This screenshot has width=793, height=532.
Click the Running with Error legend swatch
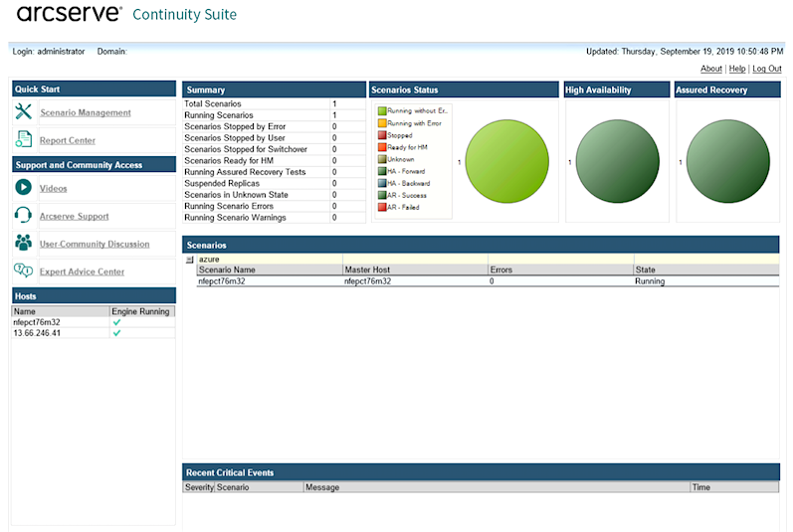[x=382, y=122]
